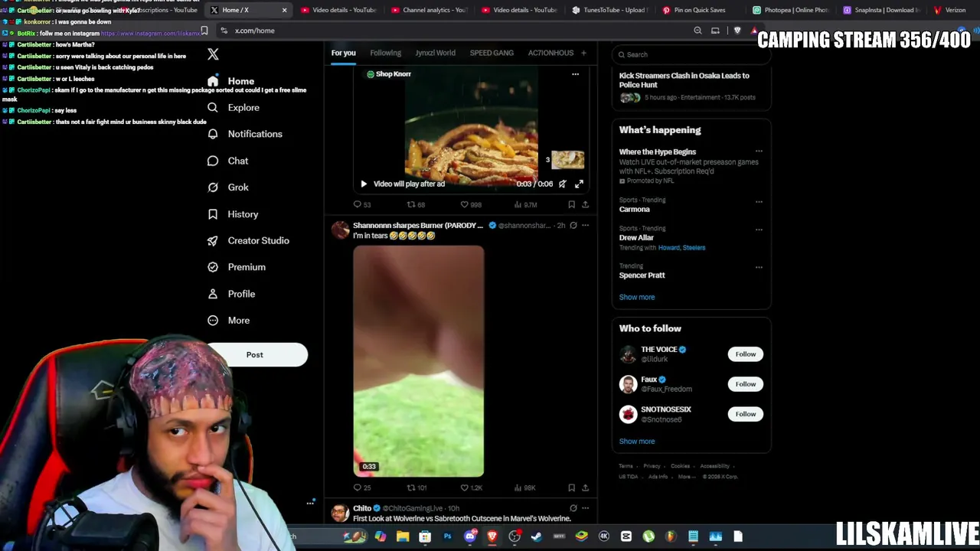This screenshot has width=980, height=551.
Task: Switch to the Channel analytics browser tab
Action: [x=429, y=10]
